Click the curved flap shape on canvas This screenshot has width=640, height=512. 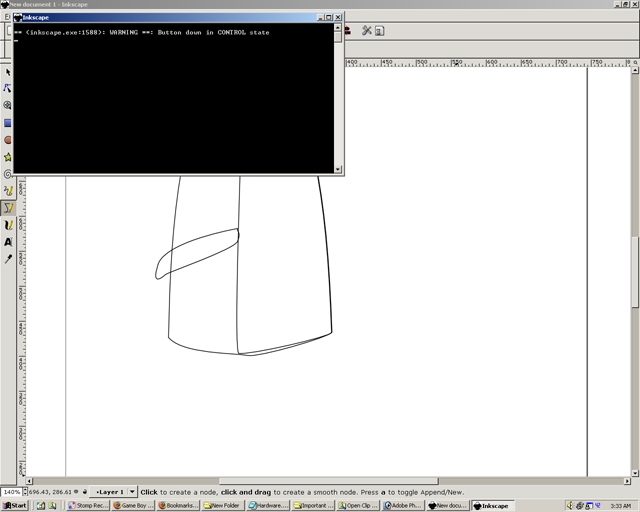pyautogui.click(x=199, y=253)
